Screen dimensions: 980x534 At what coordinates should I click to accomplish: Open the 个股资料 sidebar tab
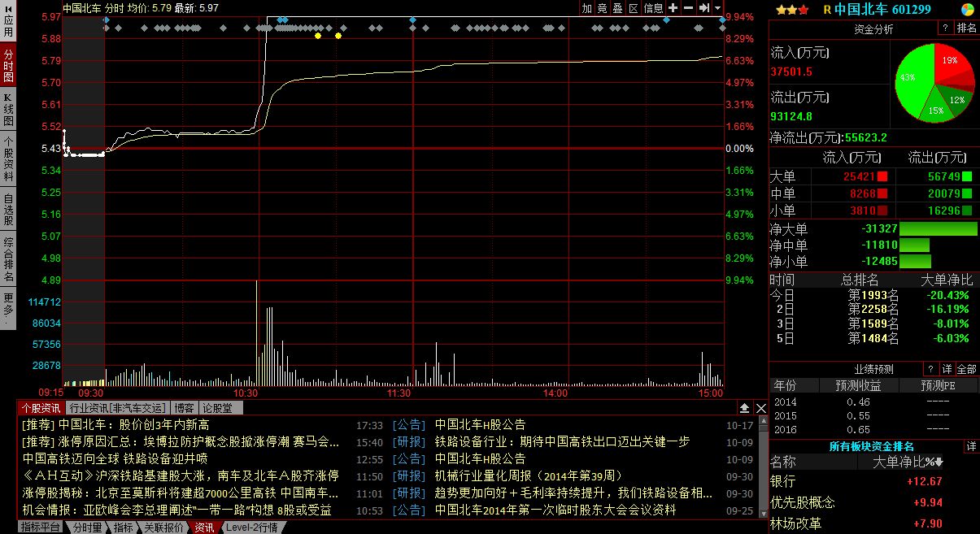8,158
